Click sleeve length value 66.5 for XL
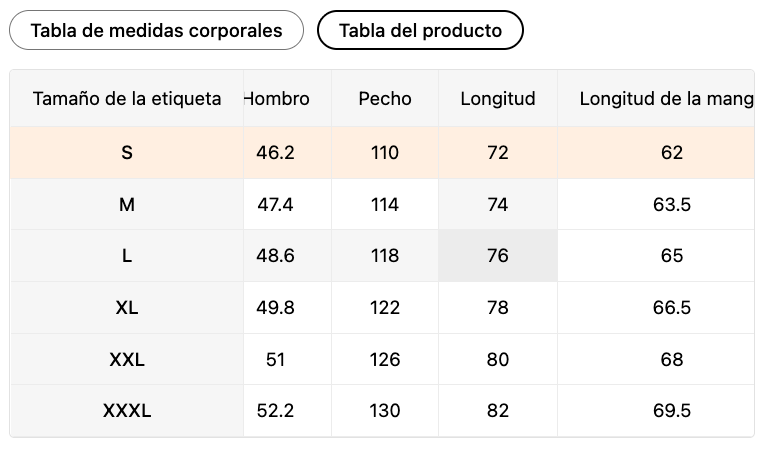Image resolution: width=764 pixels, height=450 pixels. pyautogui.click(x=672, y=308)
